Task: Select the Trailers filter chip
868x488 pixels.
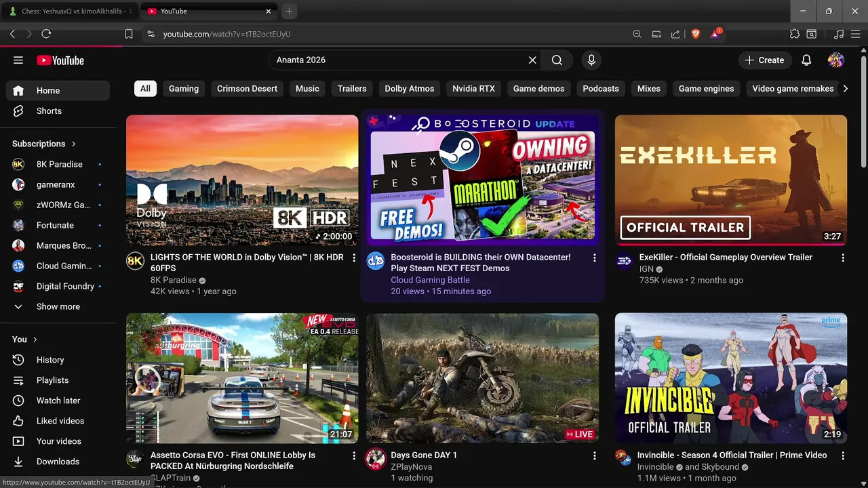Action: [352, 89]
